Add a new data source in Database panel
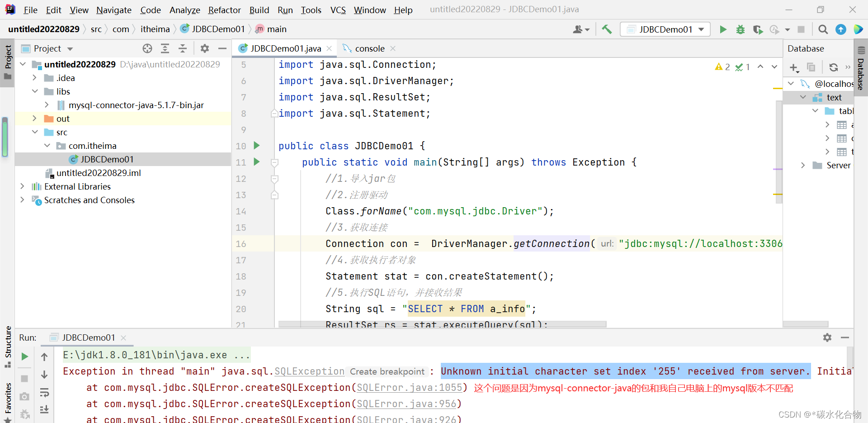868x423 pixels. tap(794, 68)
